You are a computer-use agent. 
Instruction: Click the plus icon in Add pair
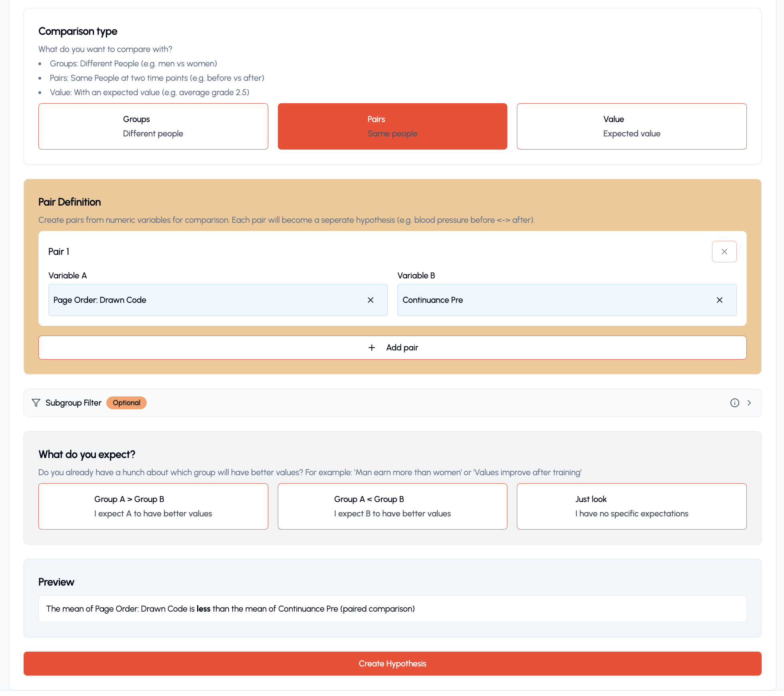(371, 348)
